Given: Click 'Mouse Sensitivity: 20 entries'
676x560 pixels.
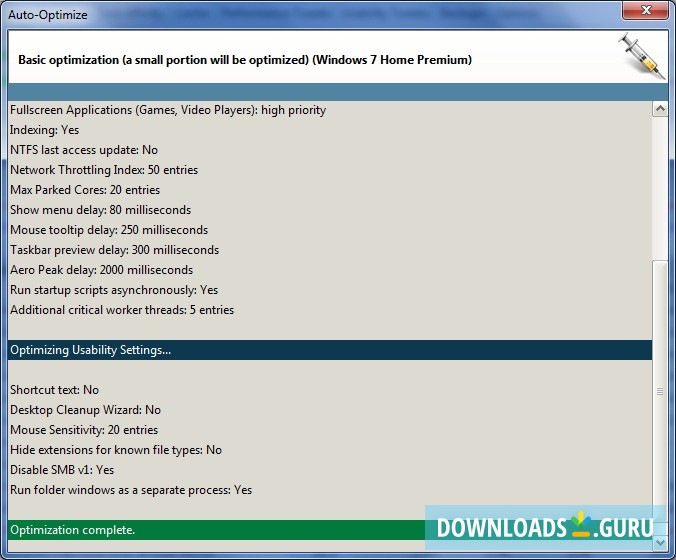Looking at the screenshot, I should (84, 430).
